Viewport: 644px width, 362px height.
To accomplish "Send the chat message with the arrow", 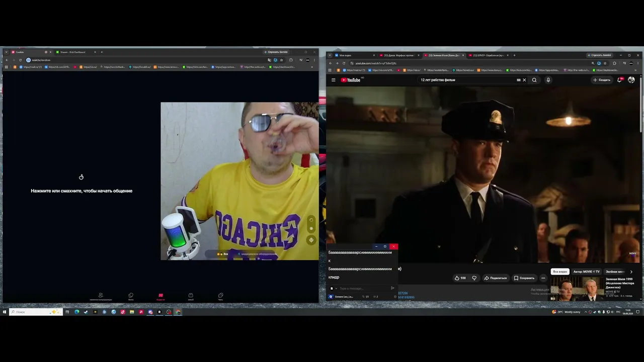I will (x=392, y=288).
